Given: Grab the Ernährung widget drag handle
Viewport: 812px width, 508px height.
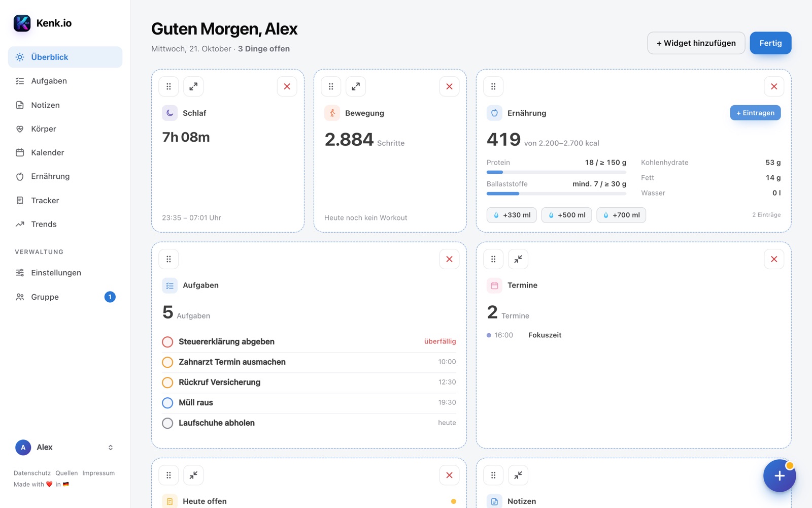Looking at the screenshot, I should pyautogui.click(x=493, y=86).
